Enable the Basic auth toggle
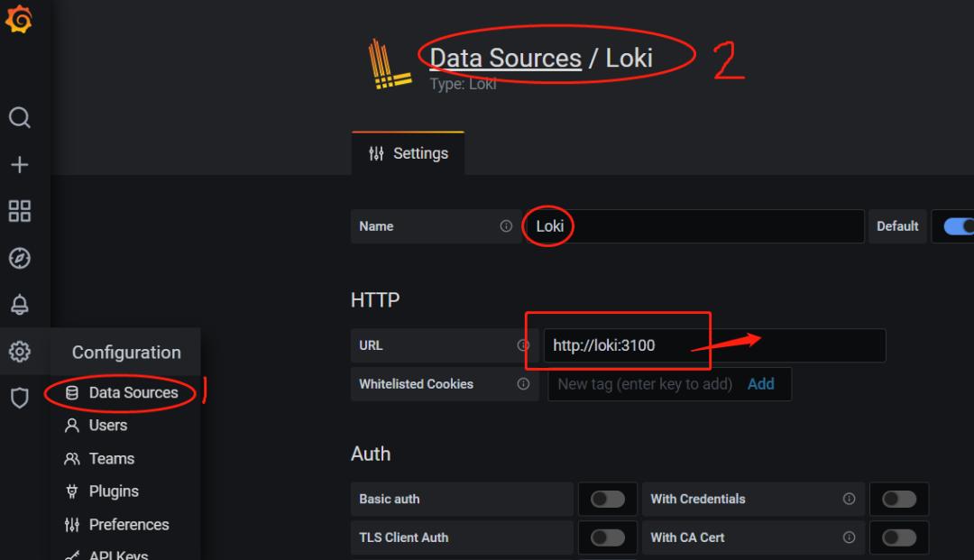This screenshot has width=974, height=560. point(607,499)
